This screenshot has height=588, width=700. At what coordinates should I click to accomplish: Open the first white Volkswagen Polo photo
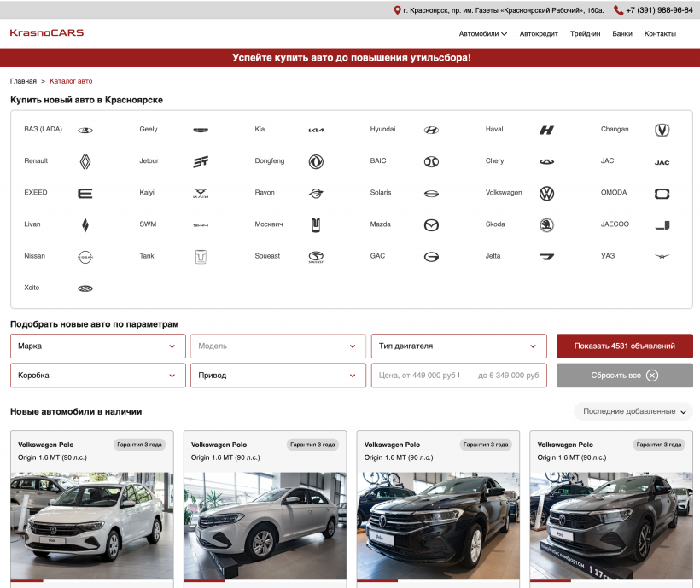coord(92,525)
